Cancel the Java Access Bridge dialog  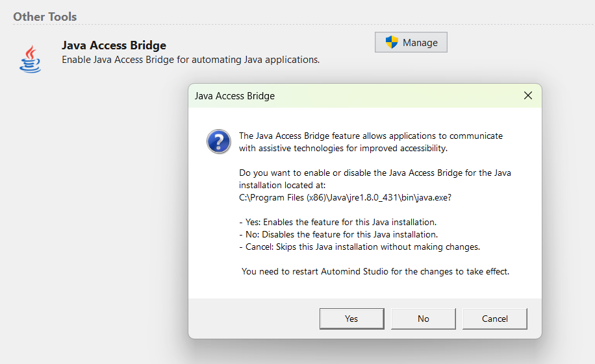click(x=494, y=319)
